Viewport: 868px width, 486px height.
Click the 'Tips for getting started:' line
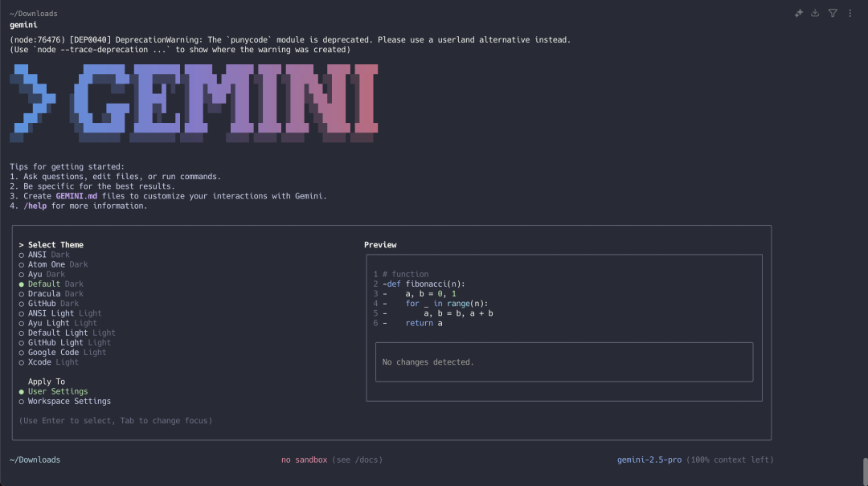click(x=67, y=166)
